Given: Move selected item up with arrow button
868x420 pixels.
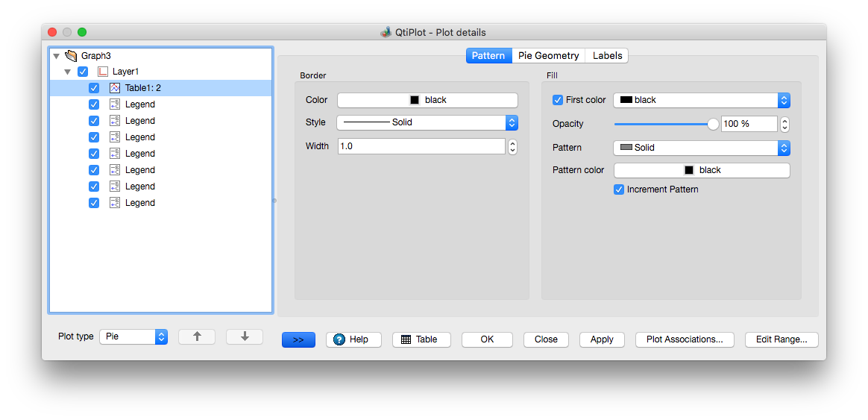Looking at the screenshot, I should 197,336.
